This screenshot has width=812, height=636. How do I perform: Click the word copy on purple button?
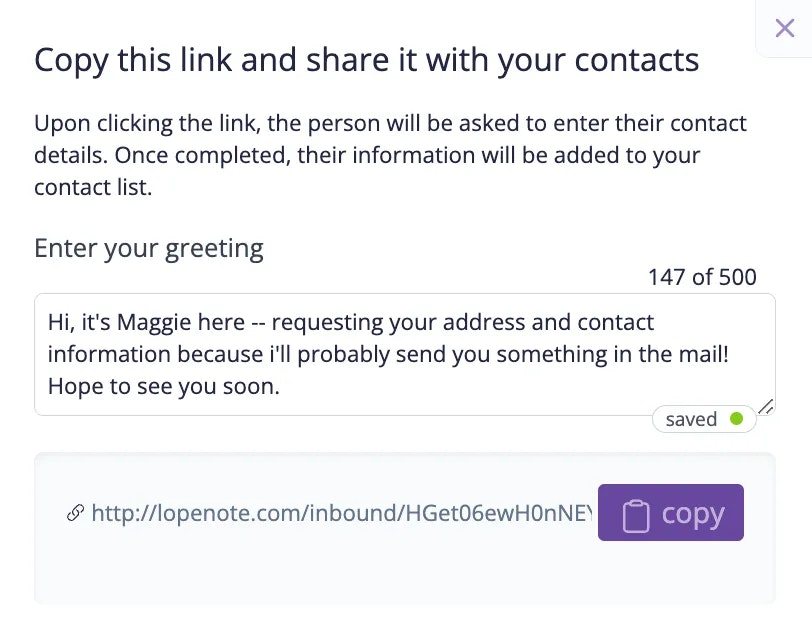693,514
